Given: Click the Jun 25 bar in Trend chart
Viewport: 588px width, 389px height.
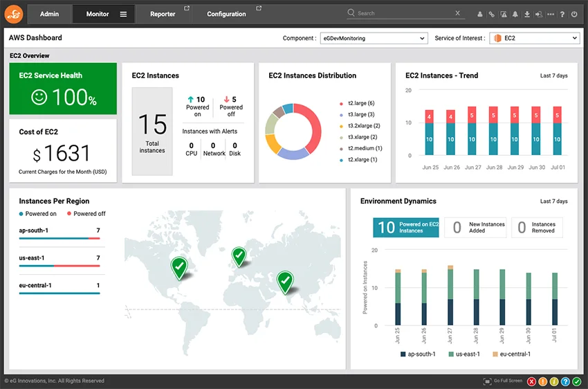Looking at the screenshot, I should (429, 132).
